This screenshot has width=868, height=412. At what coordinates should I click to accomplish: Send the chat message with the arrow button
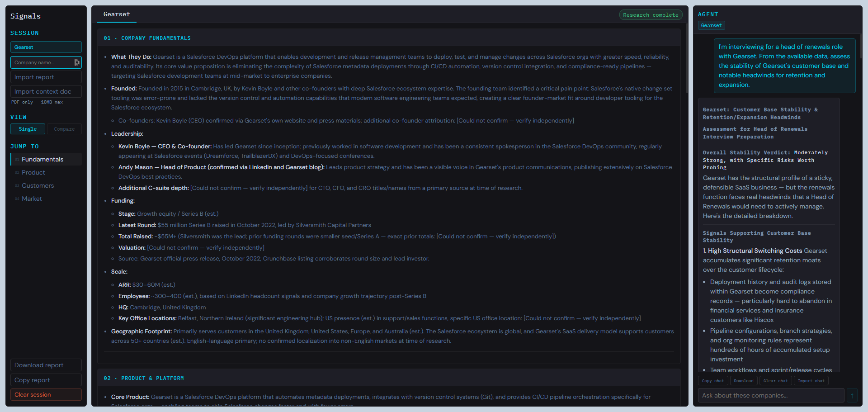click(852, 396)
